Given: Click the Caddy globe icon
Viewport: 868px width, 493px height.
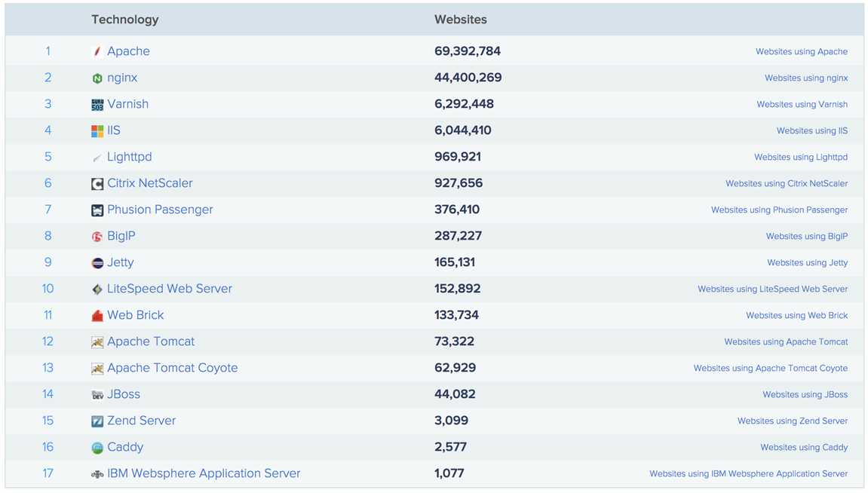Looking at the screenshot, I should [97, 448].
